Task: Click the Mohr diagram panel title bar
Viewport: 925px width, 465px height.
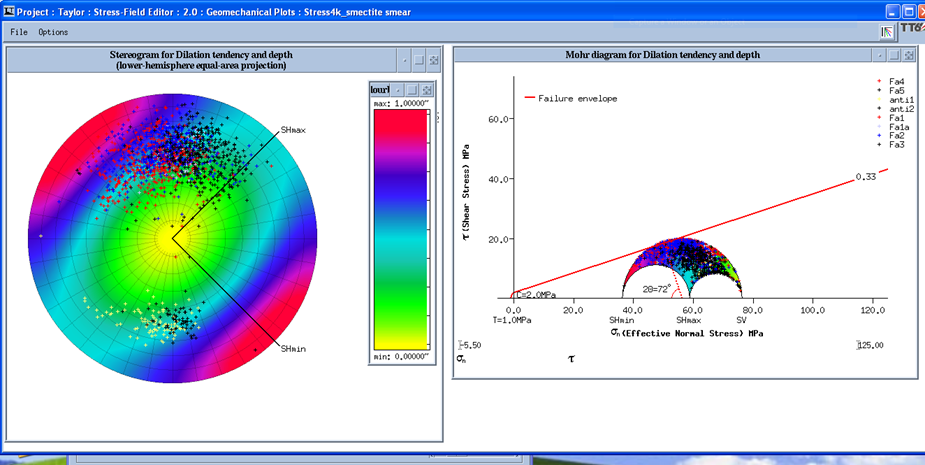Action: (x=662, y=55)
